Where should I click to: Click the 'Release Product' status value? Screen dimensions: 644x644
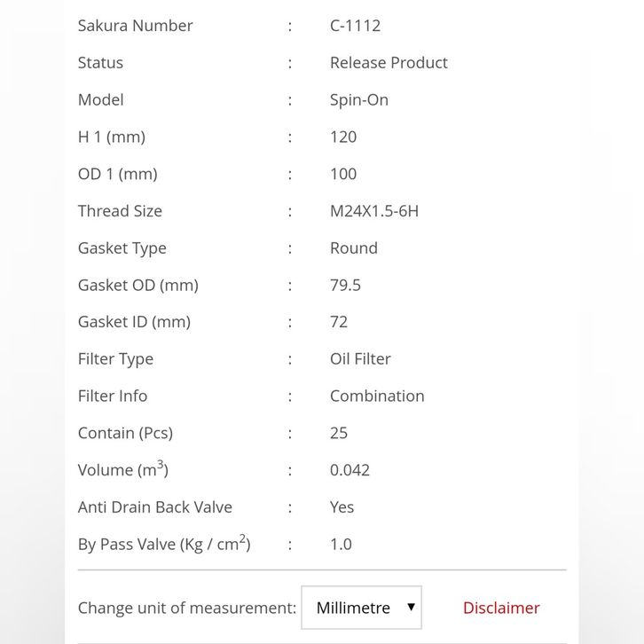(389, 63)
